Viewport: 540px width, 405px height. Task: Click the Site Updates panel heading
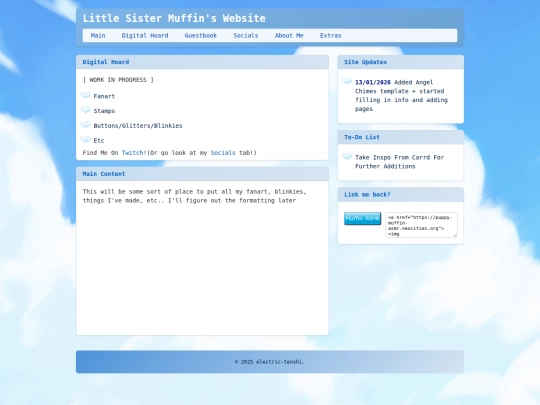tap(365, 62)
